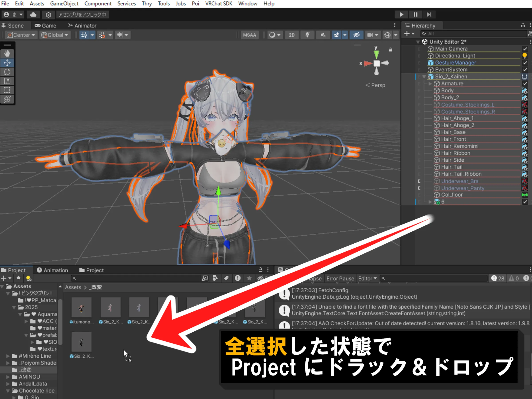532x399 pixels.
Task: Open the GameObject menu
Action: (x=64, y=4)
